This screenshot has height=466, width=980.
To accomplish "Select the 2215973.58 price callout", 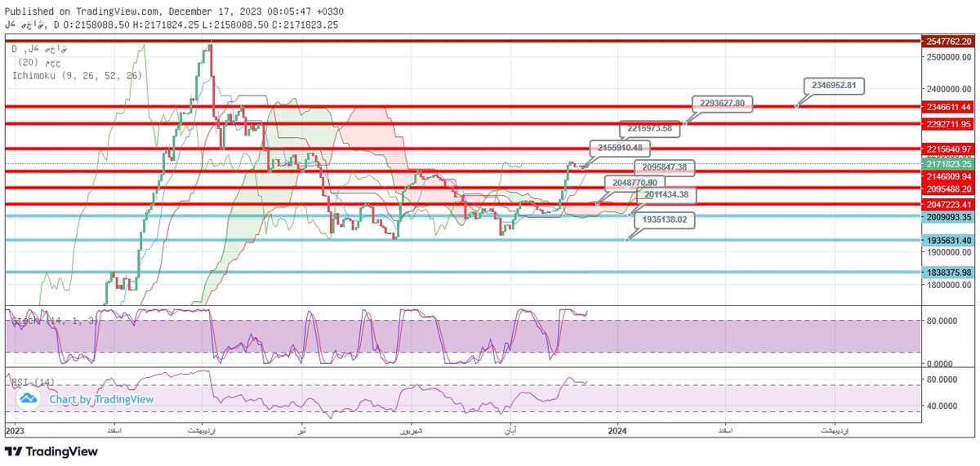I will coord(650,128).
